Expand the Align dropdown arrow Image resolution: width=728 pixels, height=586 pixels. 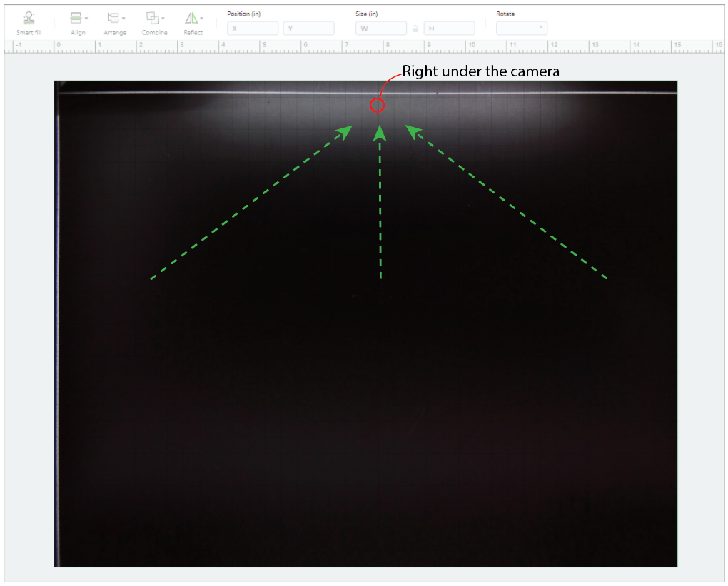pos(86,18)
